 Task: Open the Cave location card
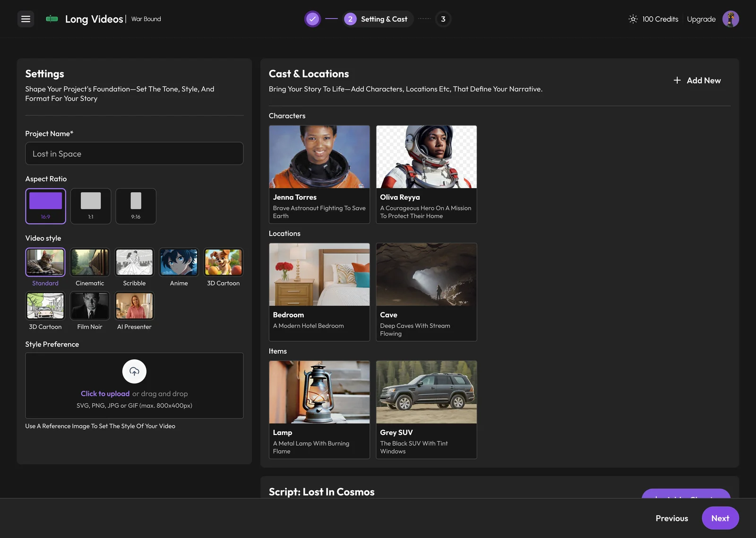(x=426, y=292)
